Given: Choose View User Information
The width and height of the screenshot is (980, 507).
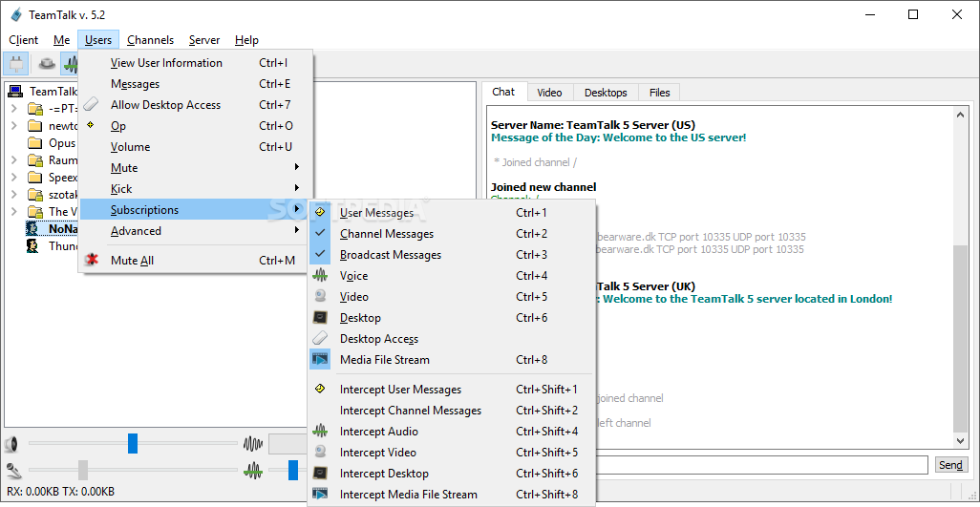Looking at the screenshot, I should click(196, 62).
